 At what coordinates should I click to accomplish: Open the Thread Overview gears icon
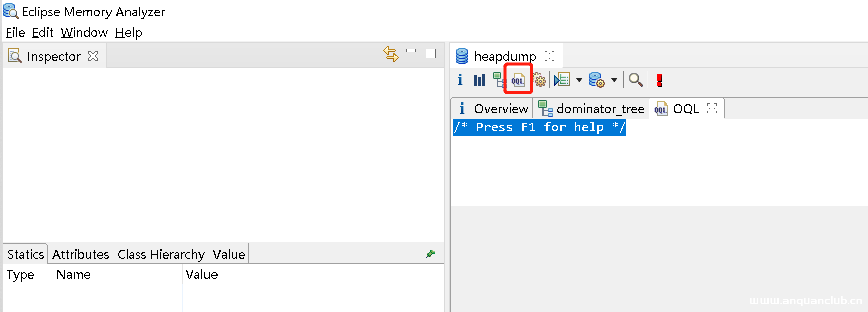pyautogui.click(x=539, y=80)
